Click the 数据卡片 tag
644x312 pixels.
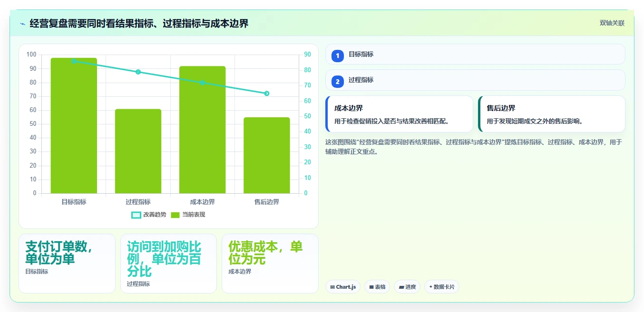(442, 287)
